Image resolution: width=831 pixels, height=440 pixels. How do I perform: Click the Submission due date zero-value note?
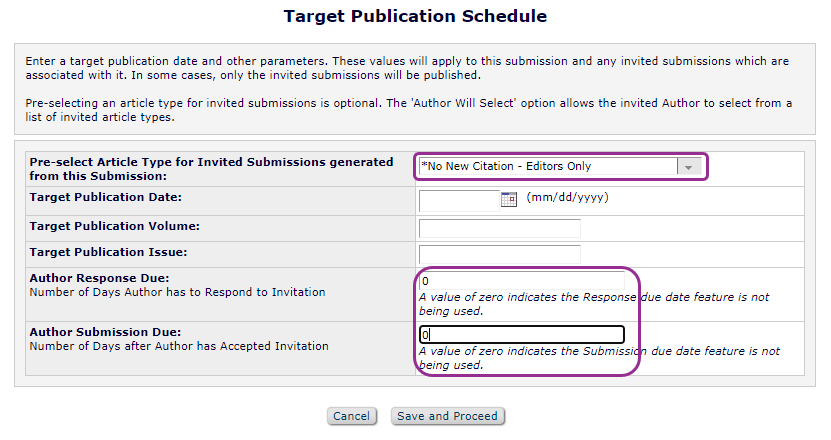pos(598,358)
